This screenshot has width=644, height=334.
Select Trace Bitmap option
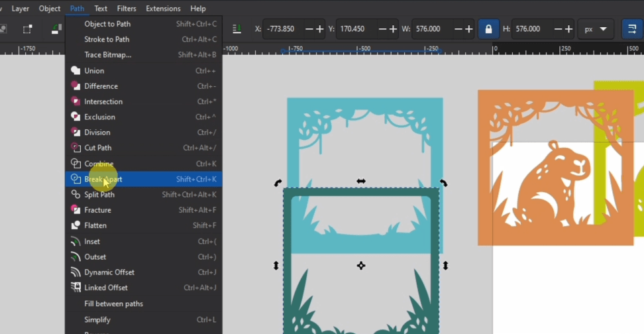coord(108,55)
